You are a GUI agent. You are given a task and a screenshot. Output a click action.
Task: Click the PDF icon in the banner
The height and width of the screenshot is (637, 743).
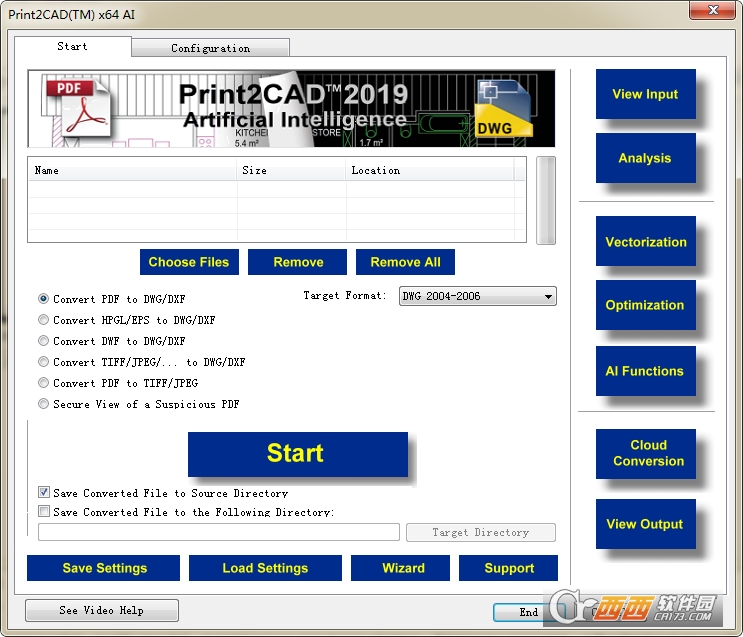82,110
